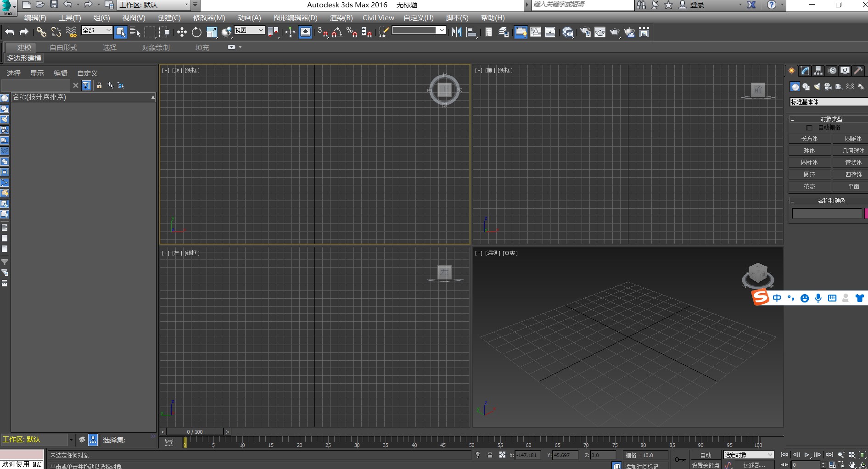The height and width of the screenshot is (469, 868).
Task: Enable the 自动栅格 checkbox
Action: click(x=809, y=128)
